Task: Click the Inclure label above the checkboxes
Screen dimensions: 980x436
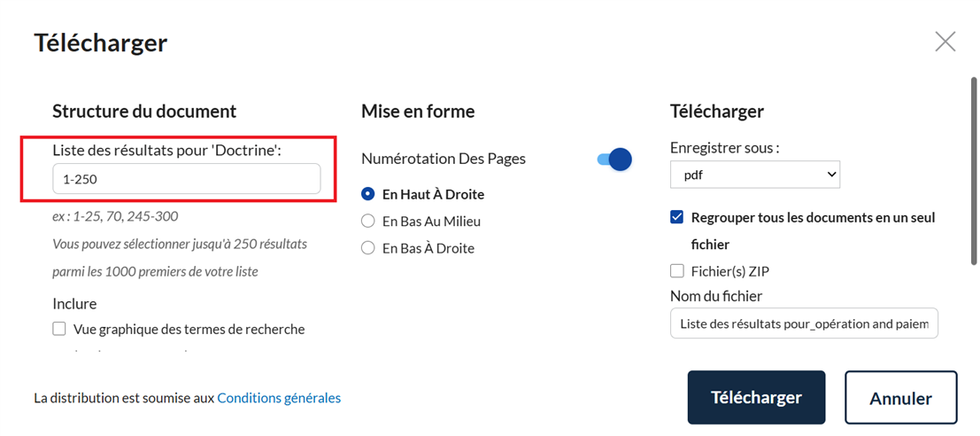Action: pos(74,304)
